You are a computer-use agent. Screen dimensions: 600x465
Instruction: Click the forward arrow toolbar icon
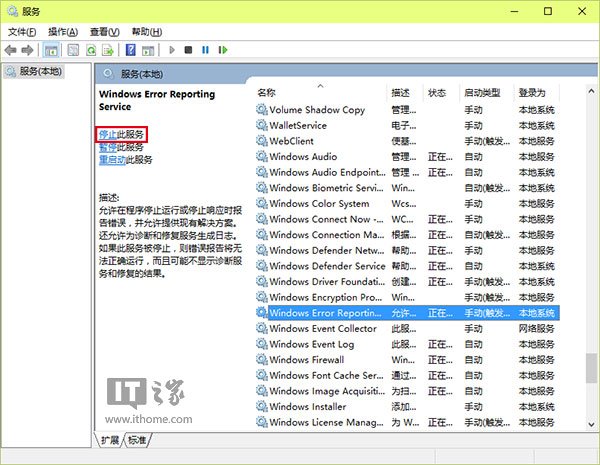tap(28, 49)
